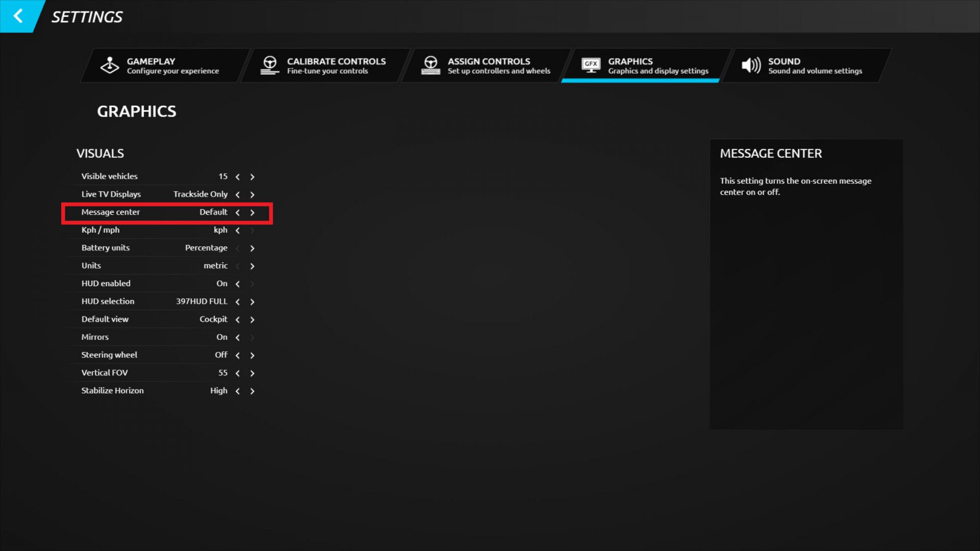Click right arrow to change Default view
The image size is (980, 551).
253,319
